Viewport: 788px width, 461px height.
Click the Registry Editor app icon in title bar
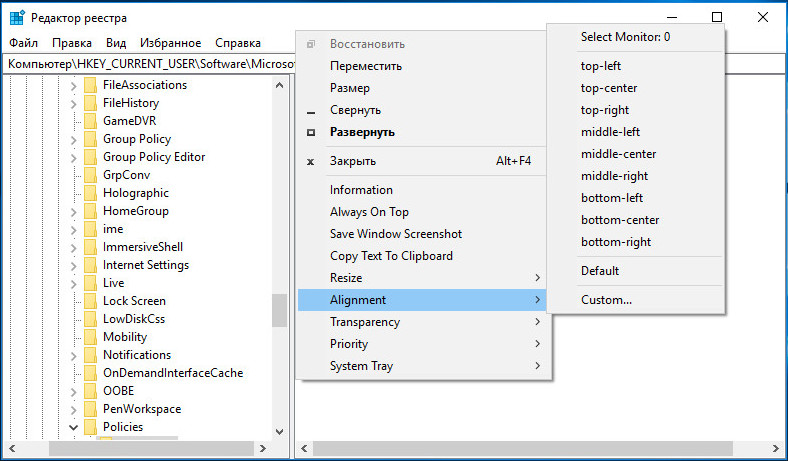(17, 18)
